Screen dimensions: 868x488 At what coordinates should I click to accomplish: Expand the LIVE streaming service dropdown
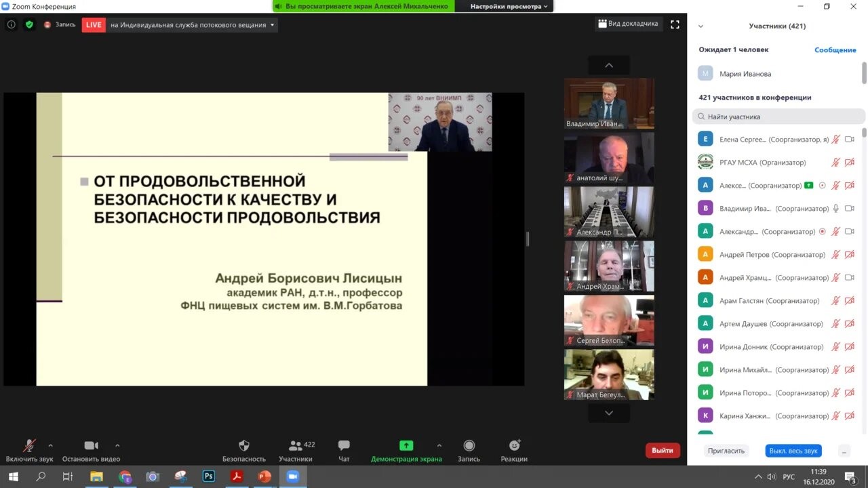click(x=273, y=25)
